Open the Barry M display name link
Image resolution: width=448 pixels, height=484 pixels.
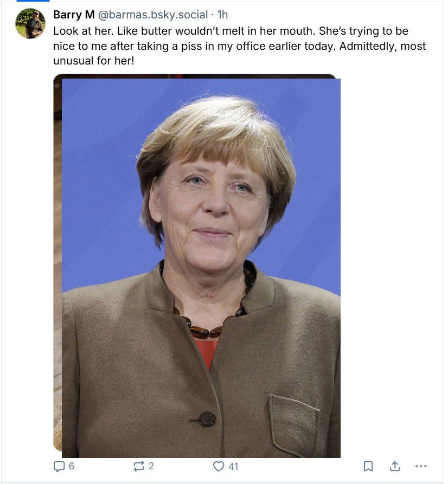click(74, 15)
